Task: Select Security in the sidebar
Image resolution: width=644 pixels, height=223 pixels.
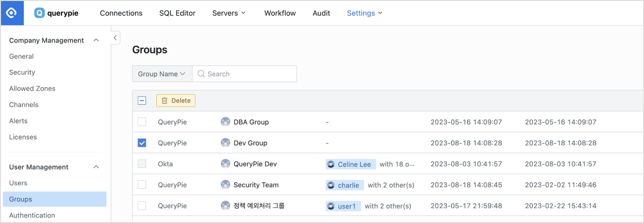Action: click(x=22, y=72)
